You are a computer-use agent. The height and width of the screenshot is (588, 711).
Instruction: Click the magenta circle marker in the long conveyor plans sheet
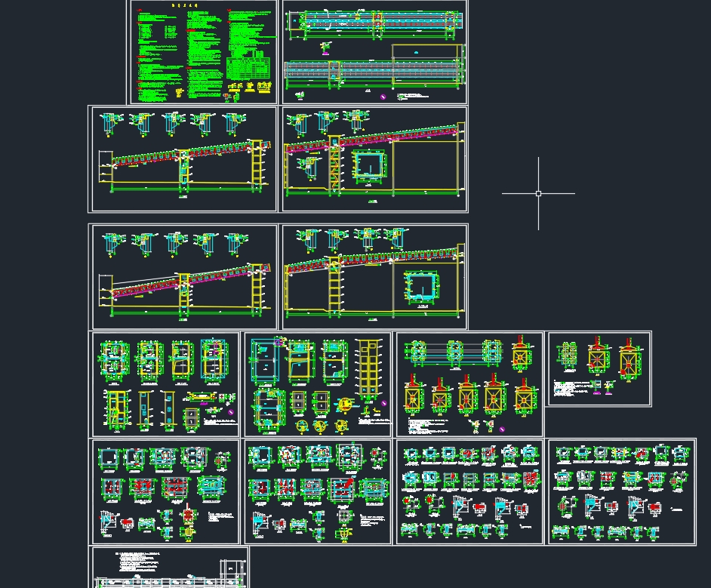[x=383, y=97]
